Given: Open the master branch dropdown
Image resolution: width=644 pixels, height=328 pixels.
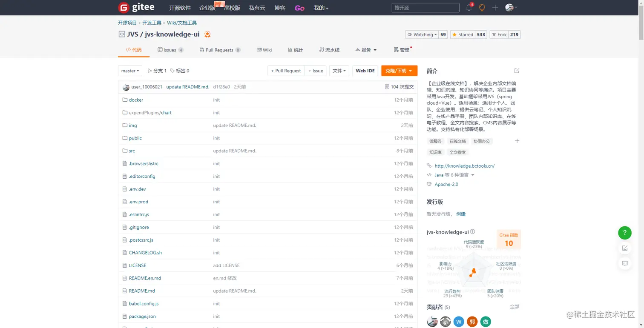Looking at the screenshot, I should pos(130,71).
